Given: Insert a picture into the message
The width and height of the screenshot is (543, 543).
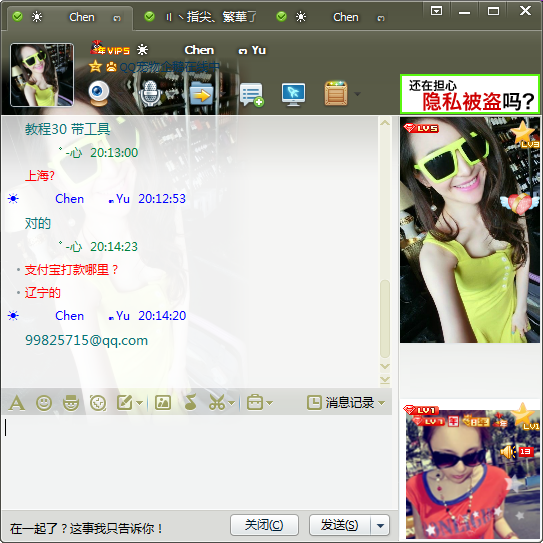Looking at the screenshot, I should click(163, 403).
